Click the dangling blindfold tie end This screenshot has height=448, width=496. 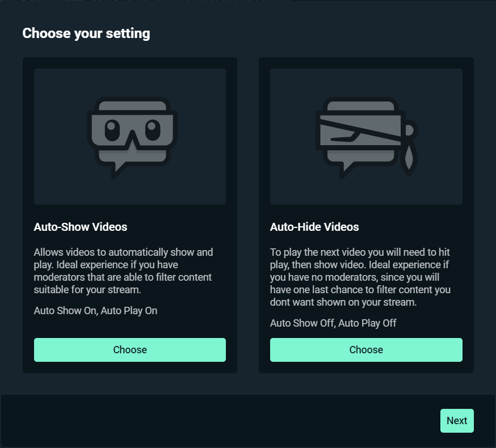[407, 159]
